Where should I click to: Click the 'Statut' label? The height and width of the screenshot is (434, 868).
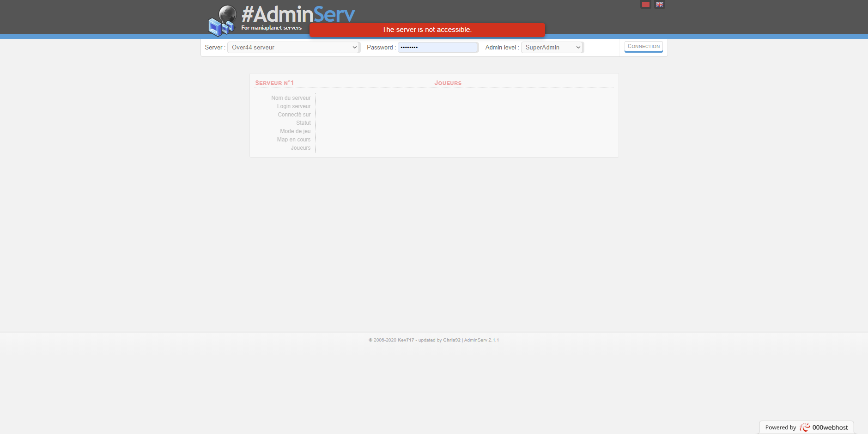(303, 123)
